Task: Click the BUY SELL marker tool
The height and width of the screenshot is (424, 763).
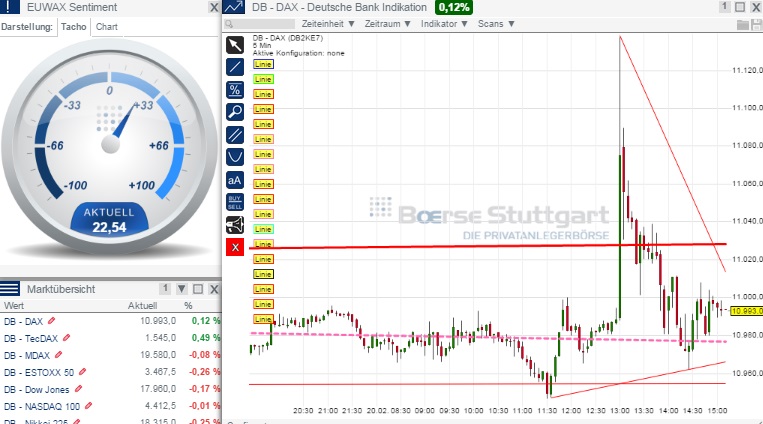Action: click(x=235, y=202)
